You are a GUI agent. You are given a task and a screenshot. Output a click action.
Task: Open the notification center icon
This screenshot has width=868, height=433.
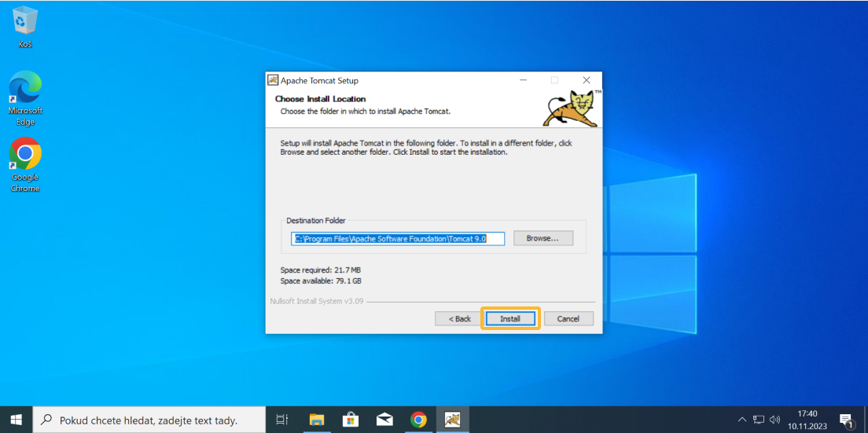[846, 420]
